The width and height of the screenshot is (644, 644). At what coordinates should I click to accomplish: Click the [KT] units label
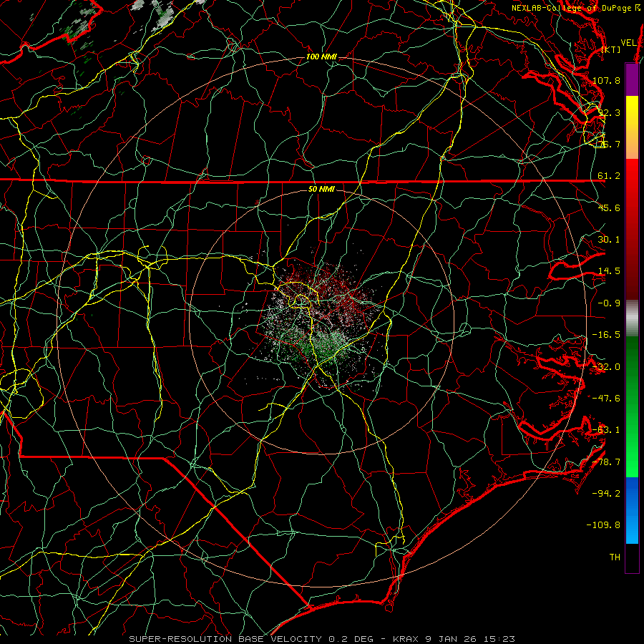click(x=611, y=49)
